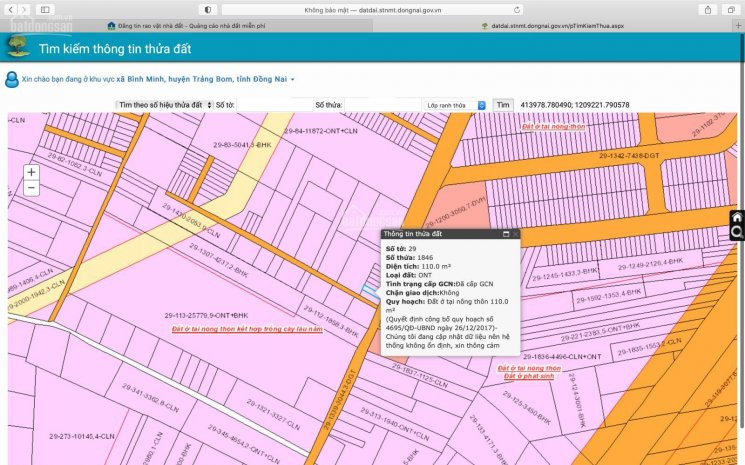This screenshot has width=745, height=465.
Task: Click the Tìm search button
Action: click(503, 105)
